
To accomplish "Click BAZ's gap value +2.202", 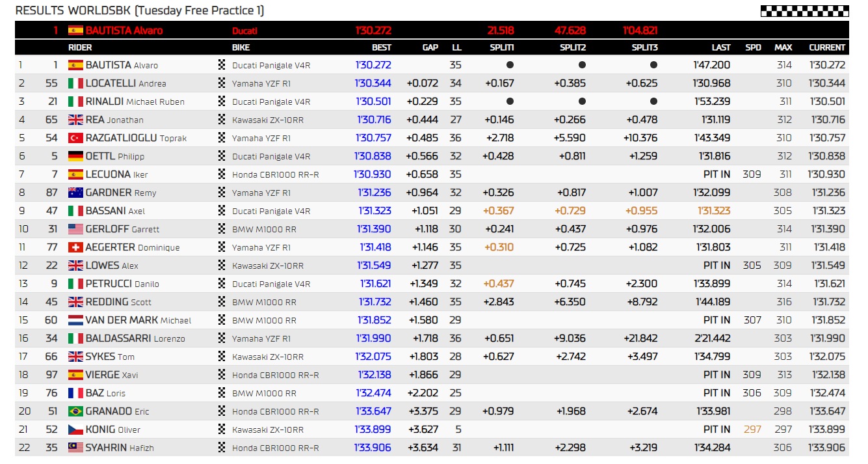I will click(x=423, y=393).
